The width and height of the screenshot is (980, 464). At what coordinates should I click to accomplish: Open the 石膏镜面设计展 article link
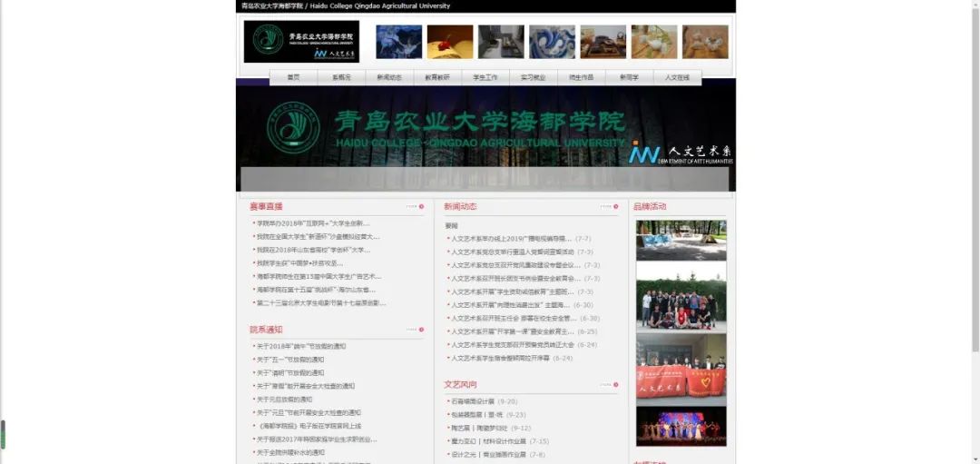click(x=473, y=401)
